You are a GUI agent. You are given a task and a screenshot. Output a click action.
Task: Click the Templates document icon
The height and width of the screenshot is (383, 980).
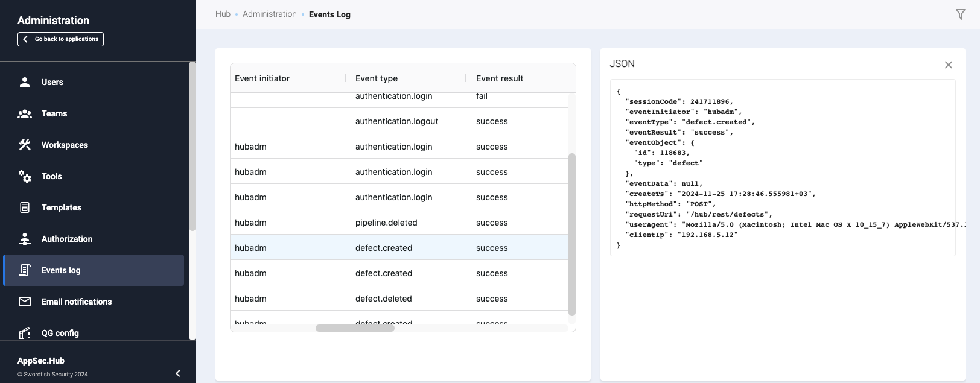[x=25, y=207]
